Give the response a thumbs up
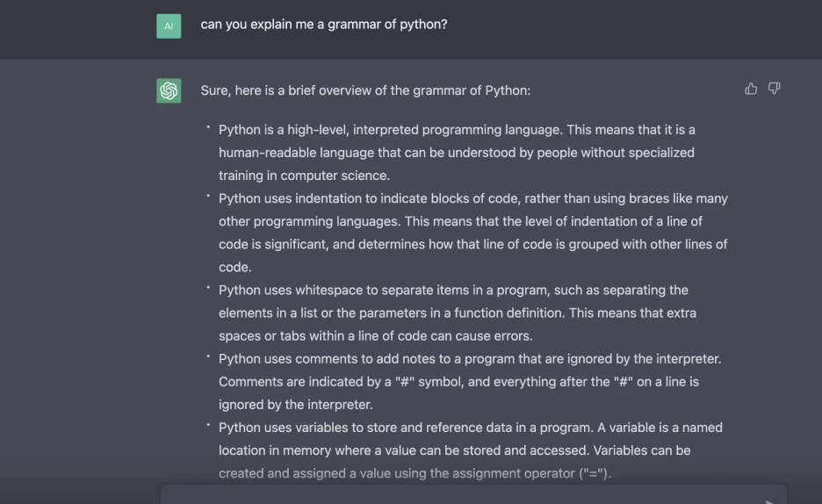 (x=751, y=89)
